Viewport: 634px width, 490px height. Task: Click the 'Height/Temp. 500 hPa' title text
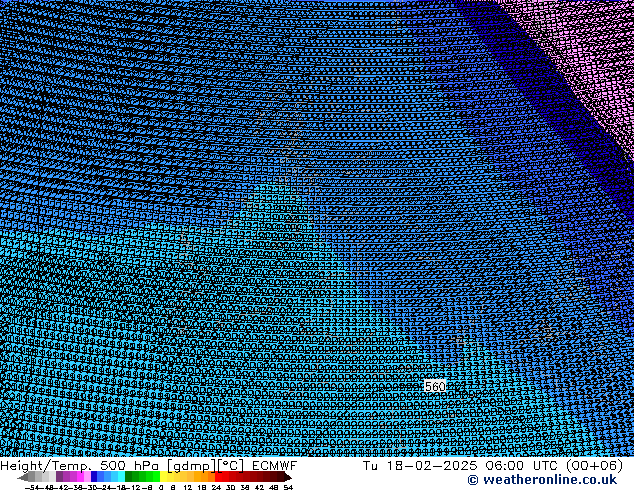[x=80, y=465]
